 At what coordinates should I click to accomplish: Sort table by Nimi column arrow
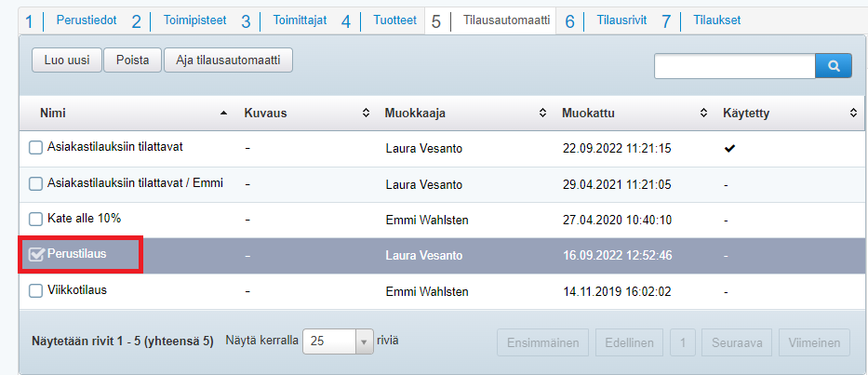pyautogui.click(x=223, y=113)
